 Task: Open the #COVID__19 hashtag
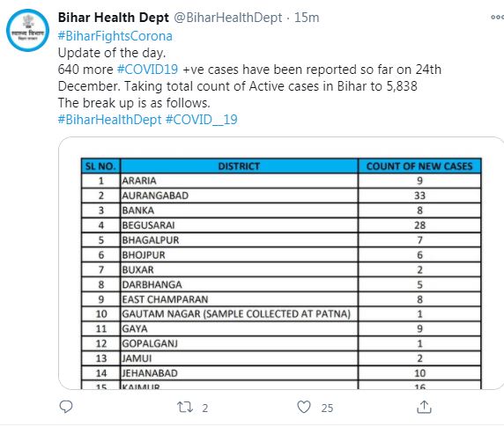click(x=202, y=120)
